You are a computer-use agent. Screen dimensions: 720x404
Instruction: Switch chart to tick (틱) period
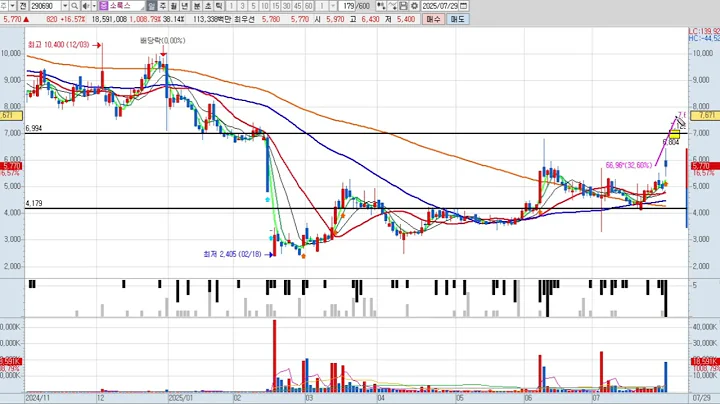point(219,6)
